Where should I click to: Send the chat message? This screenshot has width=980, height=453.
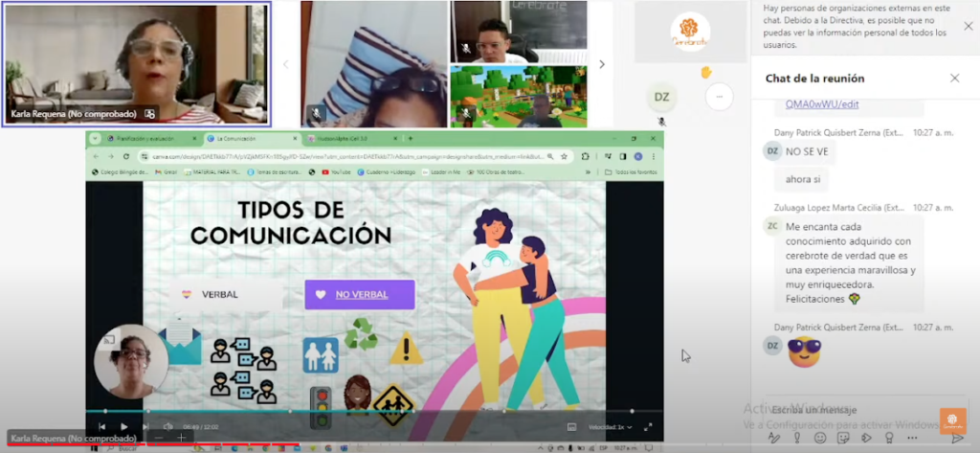(x=957, y=438)
